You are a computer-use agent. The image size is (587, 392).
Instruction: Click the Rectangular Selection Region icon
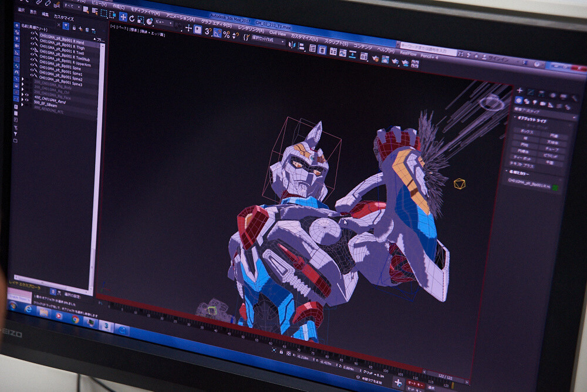point(104,13)
